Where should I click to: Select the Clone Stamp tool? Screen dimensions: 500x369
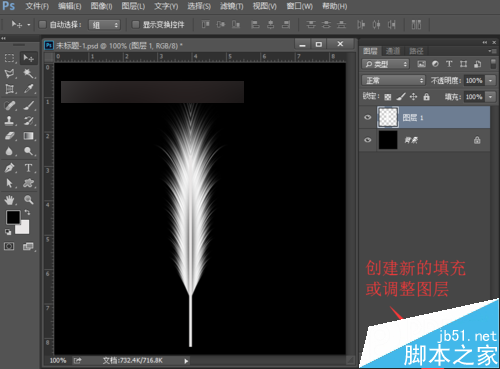click(9, 121)
